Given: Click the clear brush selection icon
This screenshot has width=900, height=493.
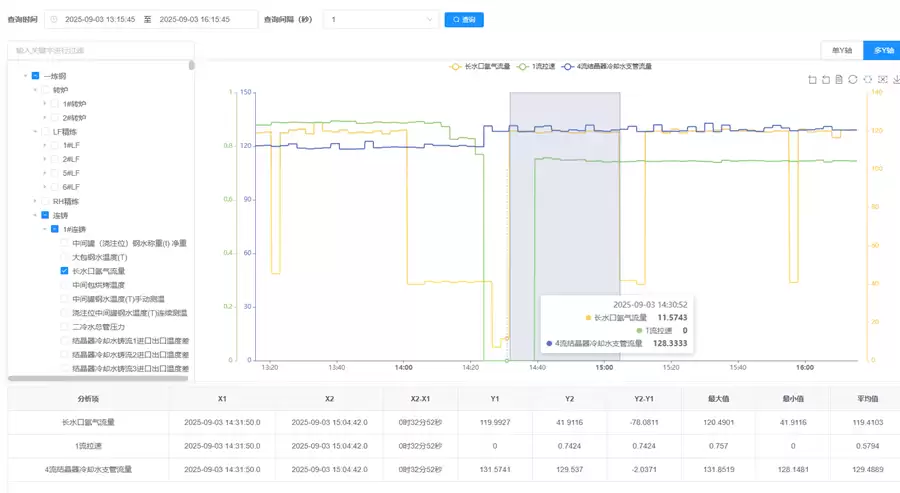Looking at the screenshot, I should click(x=882, y=80).
